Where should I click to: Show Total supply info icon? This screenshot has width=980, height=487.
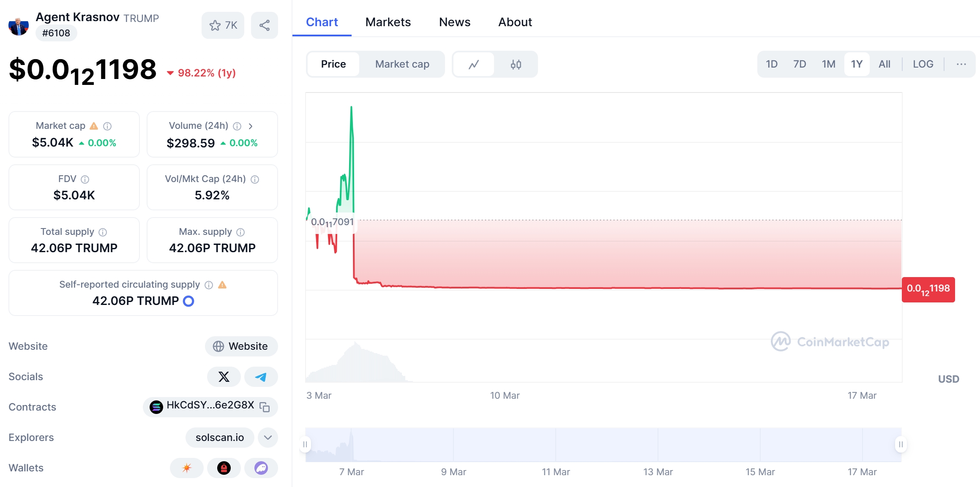103,232
